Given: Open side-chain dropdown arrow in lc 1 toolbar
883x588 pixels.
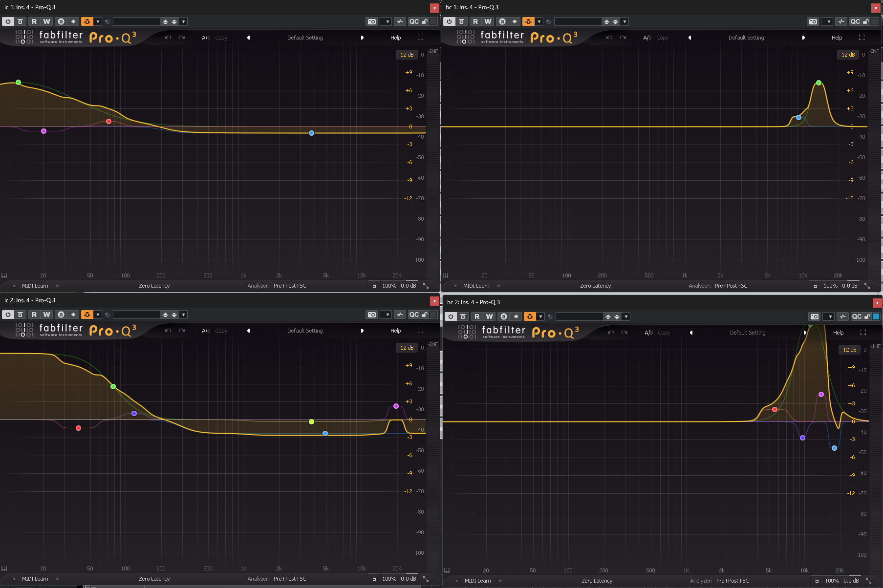Looking at the screenshot, I should (98, 21).
